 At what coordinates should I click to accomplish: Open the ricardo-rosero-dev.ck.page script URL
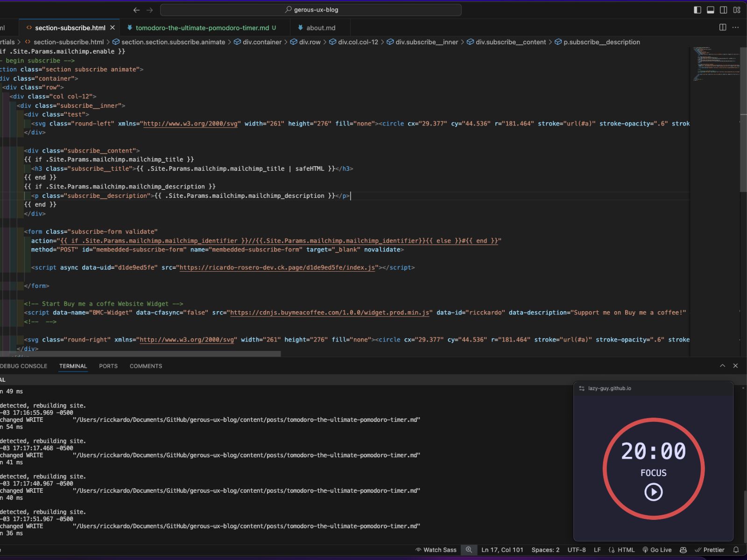click(277, 267)
